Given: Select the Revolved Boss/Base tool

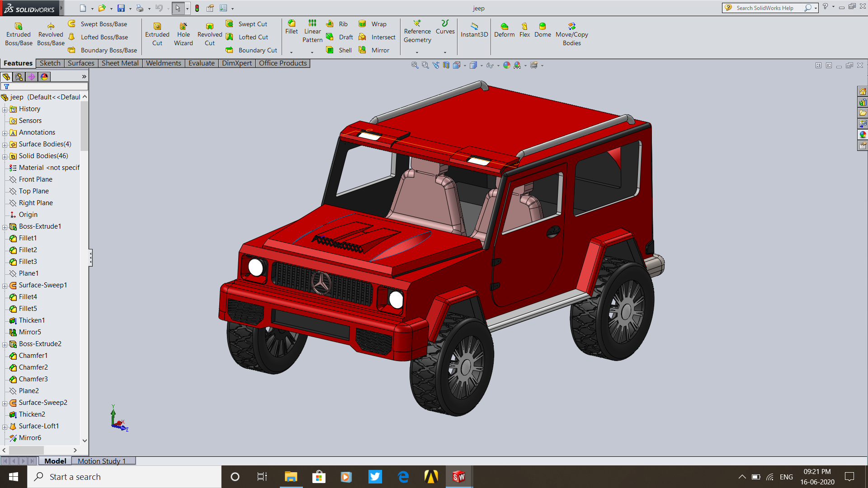Looking at the screenshot, I should click(51, 34).
